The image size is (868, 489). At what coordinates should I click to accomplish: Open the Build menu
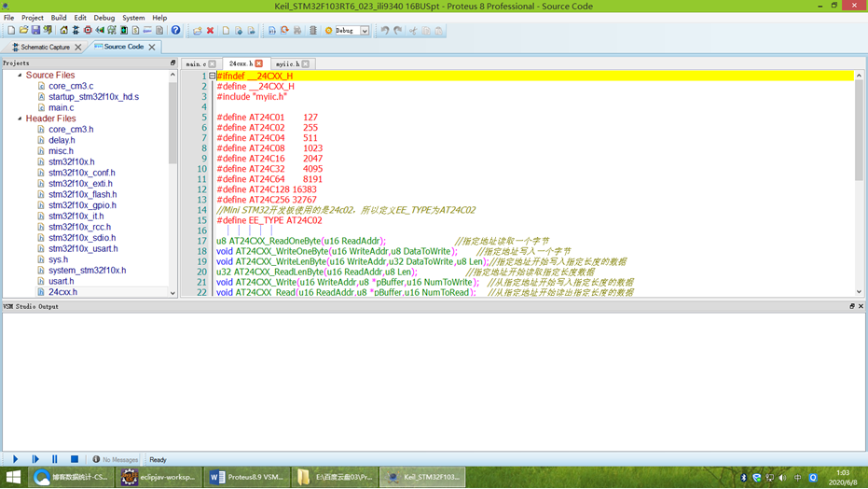coord(58,18)
